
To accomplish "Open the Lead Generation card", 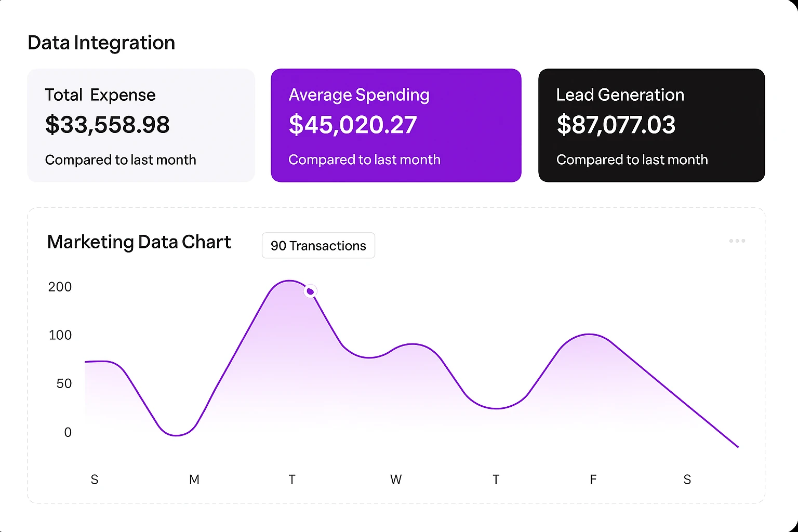I will (x=651, y=125).
